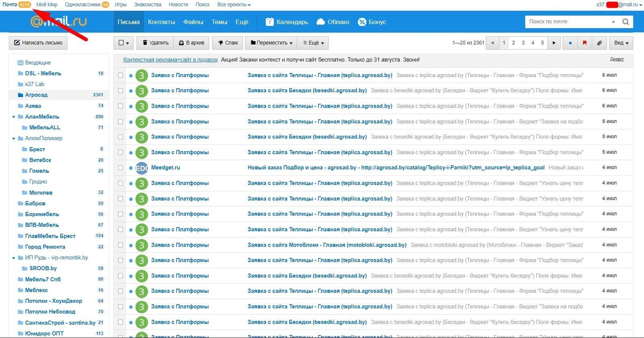Go to previous page arrow
This screenshot has height=338, width=644.
492,43
